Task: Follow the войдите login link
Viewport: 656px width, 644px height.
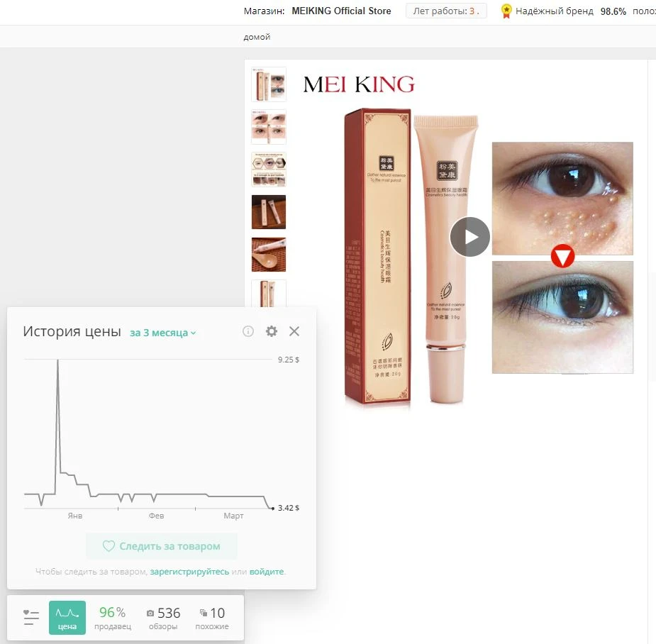Action: click(x=267, y=572)
